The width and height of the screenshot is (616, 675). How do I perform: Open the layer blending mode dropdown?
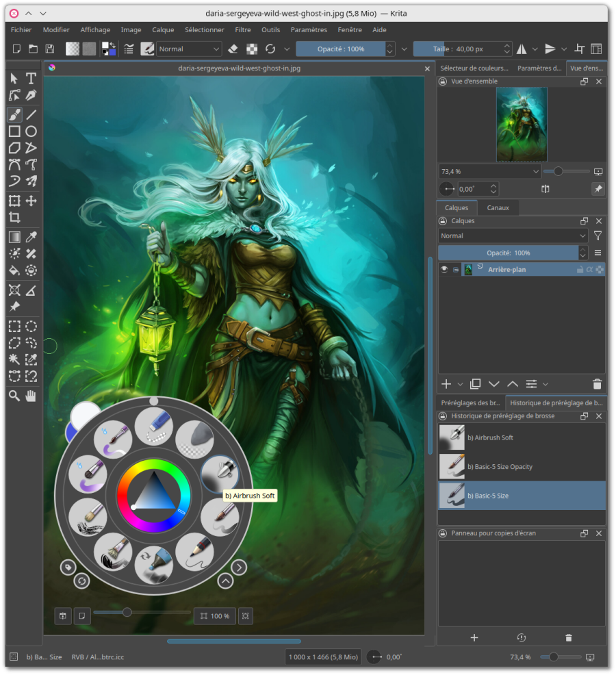point(513,236)
